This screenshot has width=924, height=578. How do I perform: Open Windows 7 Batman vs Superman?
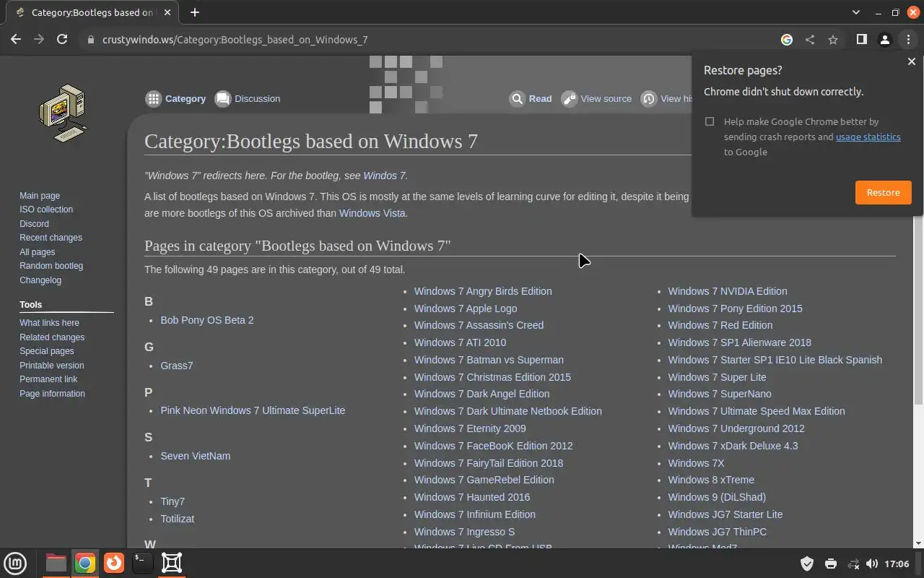pos(489,360)
